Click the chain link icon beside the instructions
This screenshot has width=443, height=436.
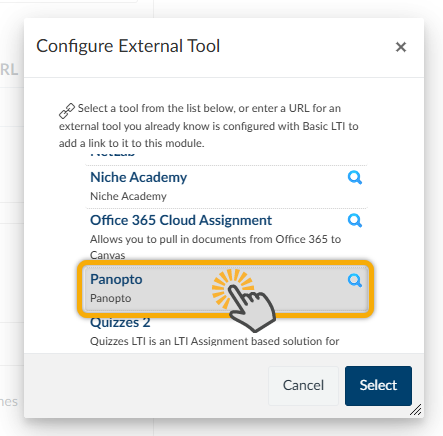67,111
